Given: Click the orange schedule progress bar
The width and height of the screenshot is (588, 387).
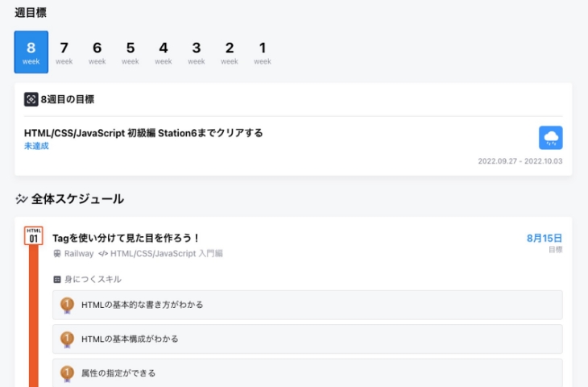Looking at the screenshot, I should (x=33, y=316).
